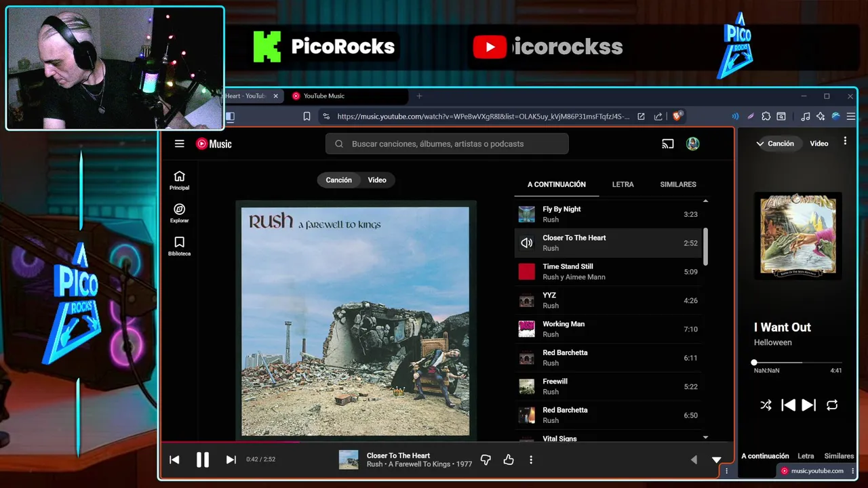
Task: Click the now-playing album thumbnail in bottom bar
Action: [349, 460]
